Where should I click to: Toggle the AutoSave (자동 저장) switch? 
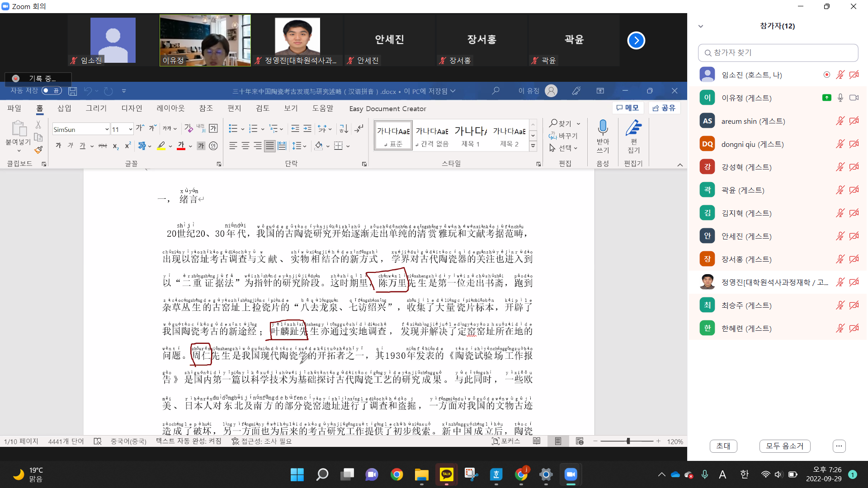click(51, 91)
